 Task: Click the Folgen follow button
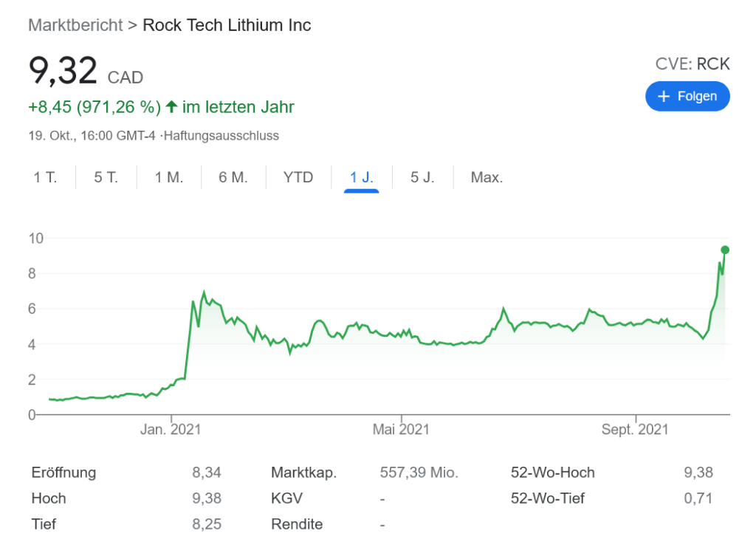click(687, 97)
